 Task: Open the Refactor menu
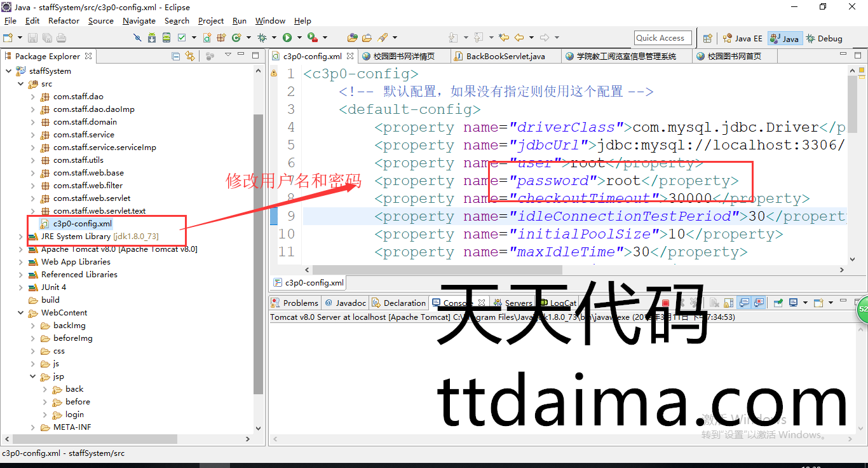64,21
